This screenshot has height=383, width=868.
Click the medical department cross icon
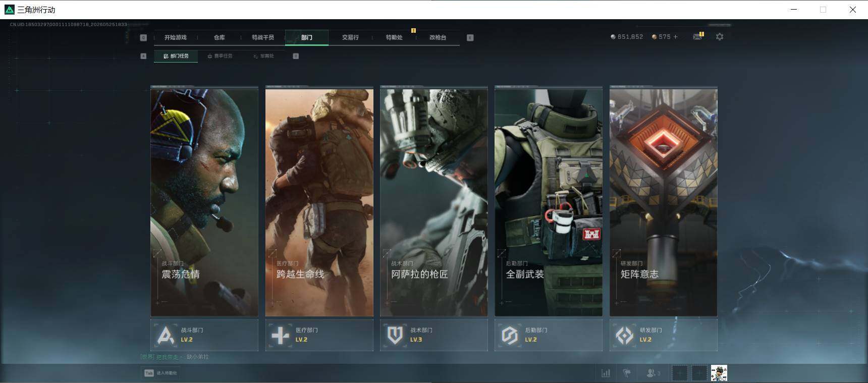click(x=281, y=335)
